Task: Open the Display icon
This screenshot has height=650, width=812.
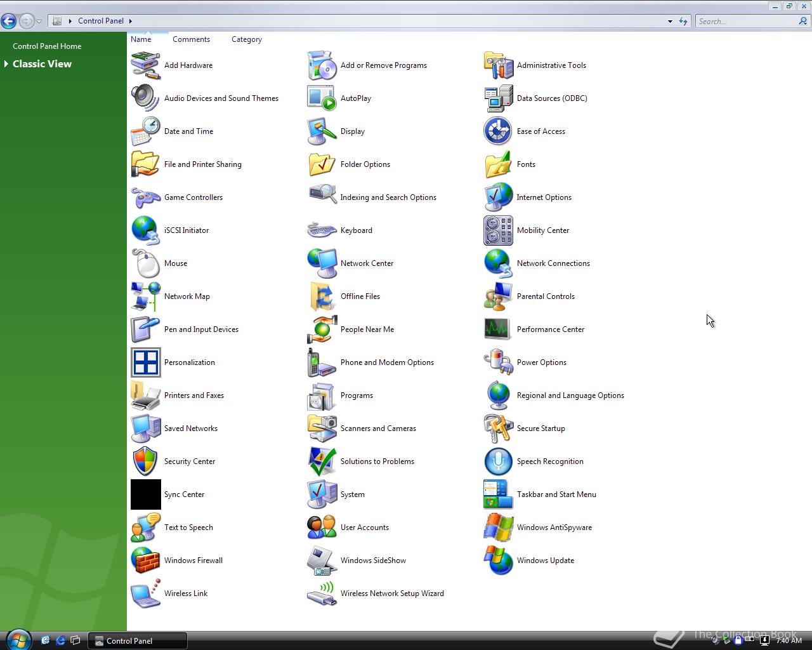Action: coord(322,131)
